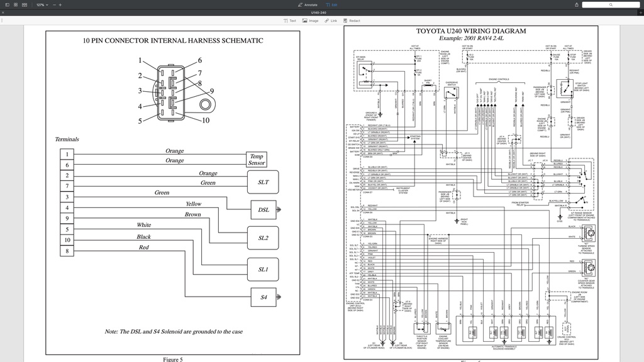Image resolution: width=644 pixels, height=362 pixels.
Task: Increase zoom with the plus control
Action: coord(60,4)
